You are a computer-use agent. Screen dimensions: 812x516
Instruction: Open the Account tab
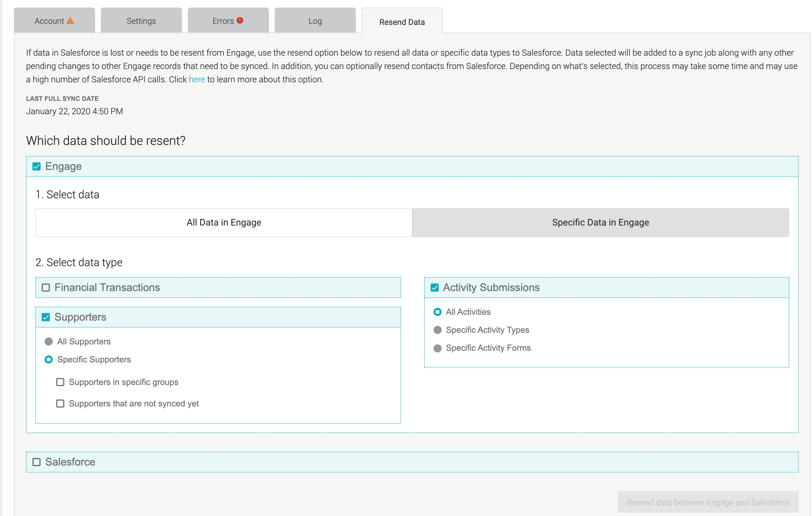[x=54, y=21]
